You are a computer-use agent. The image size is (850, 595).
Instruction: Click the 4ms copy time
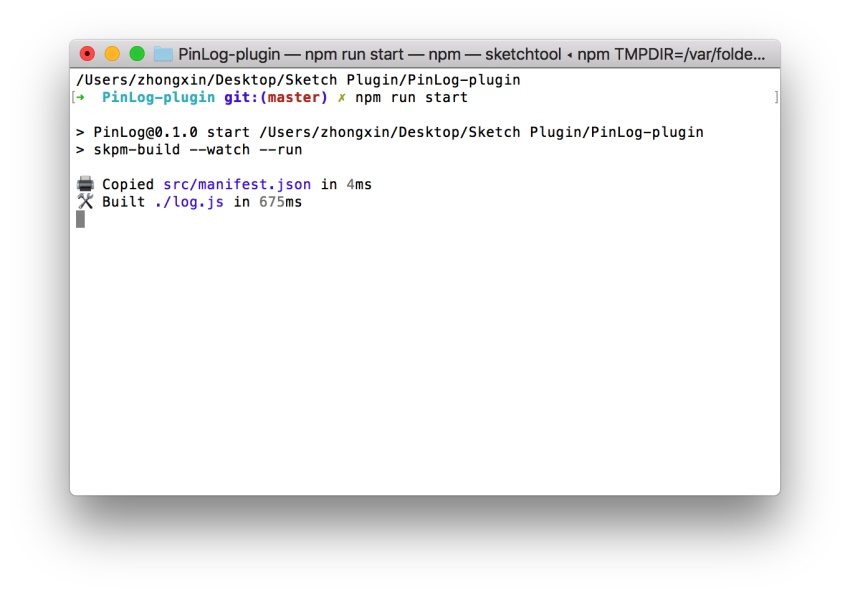[x=359, y=184]
